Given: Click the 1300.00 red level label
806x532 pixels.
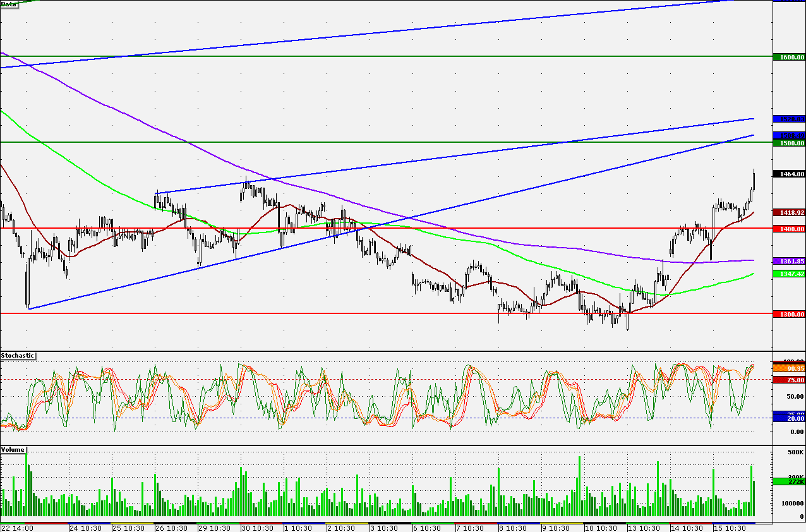Looking at the screenshot, I should pyautogui.click(x=790, y=314).
